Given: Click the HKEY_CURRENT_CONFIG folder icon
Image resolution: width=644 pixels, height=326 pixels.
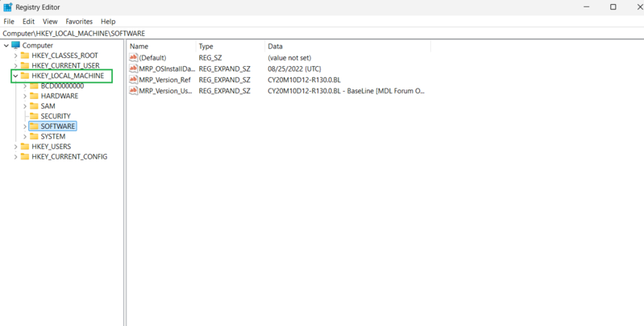Looking at the screenshot, I should (x=25, y=157).
